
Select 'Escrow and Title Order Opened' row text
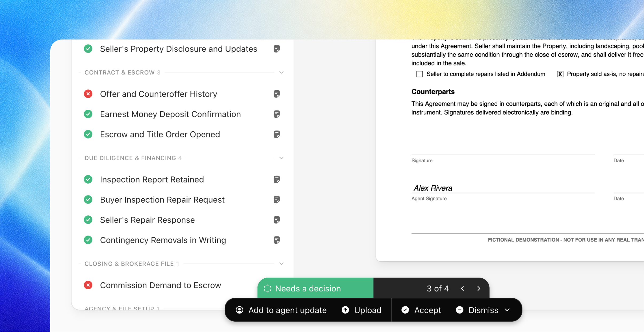160,134
